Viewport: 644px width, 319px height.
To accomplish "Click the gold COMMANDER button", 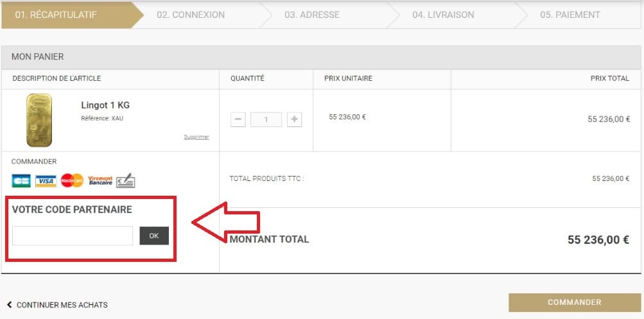I will pyautogui.click(x=575, y=302).
